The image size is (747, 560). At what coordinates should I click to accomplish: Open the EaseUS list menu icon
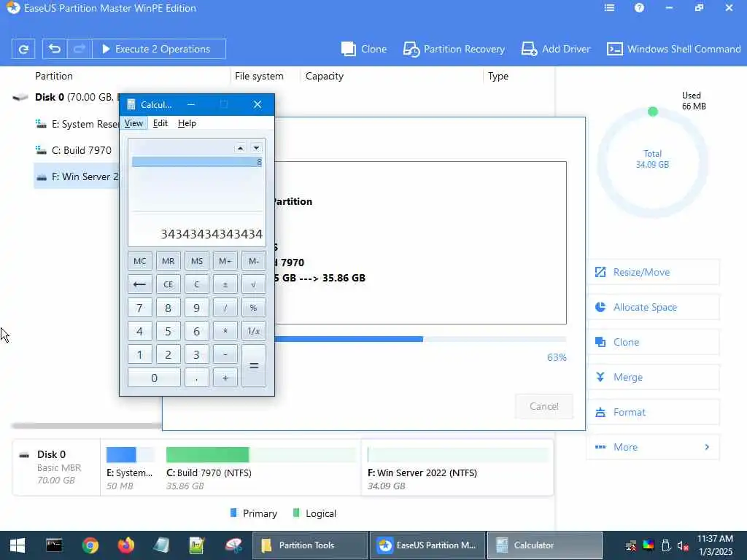tap(609, 8)
